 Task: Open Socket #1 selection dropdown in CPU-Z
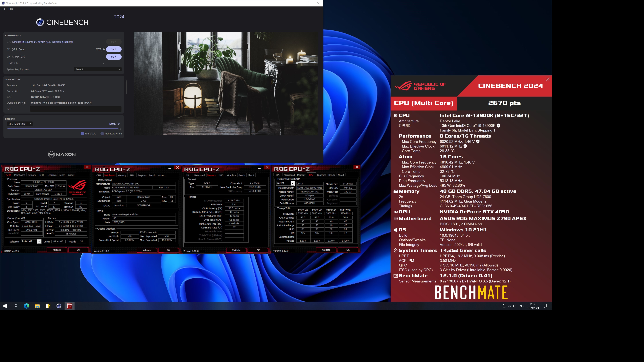(x=31, y=241)
